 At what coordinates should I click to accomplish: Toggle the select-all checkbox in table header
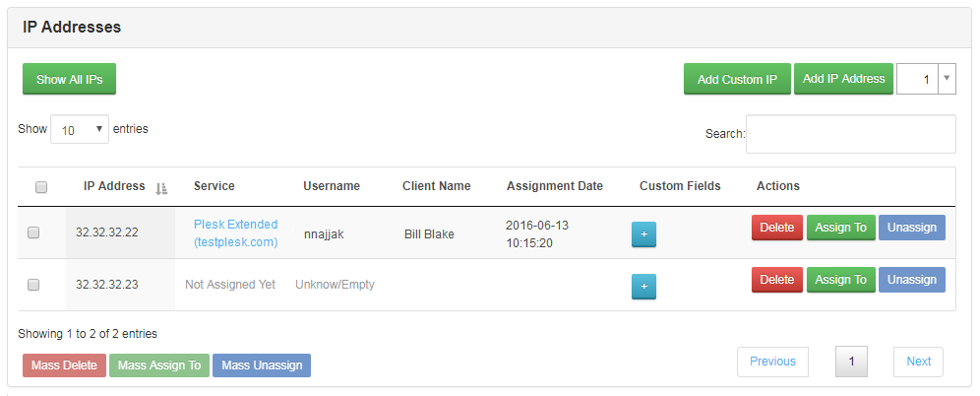(41, 187)
